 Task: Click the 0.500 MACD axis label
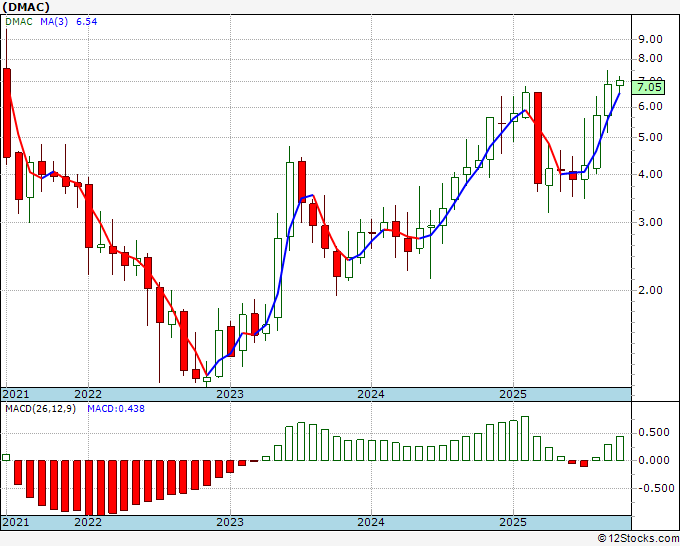click(x=654, y=433)
